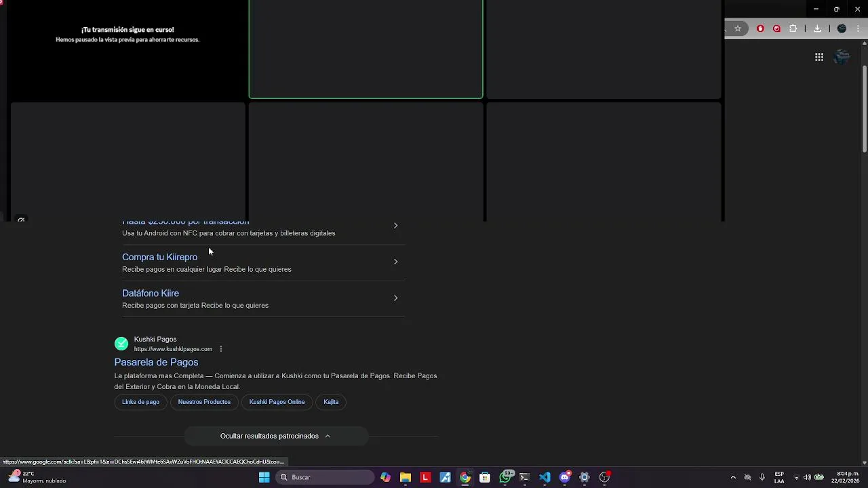Screen dimensions: 868x488
Task: Click the Nuestros Productos chip
Action: click(204, 402)
